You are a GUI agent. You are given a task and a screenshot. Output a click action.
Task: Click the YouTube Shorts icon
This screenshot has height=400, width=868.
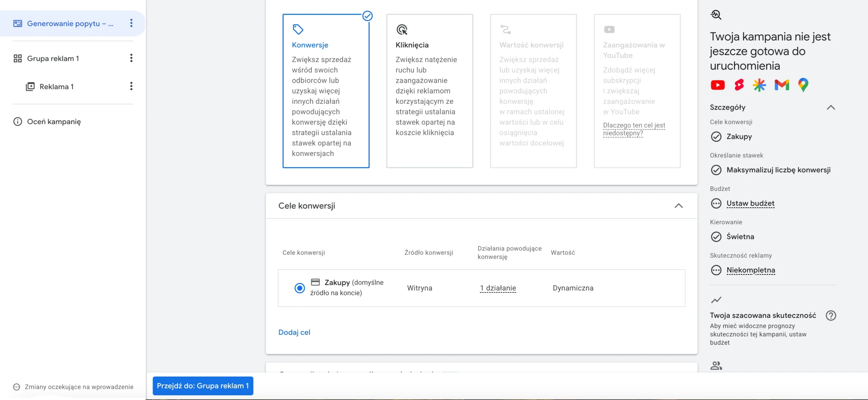pyautogui.click(x=739, y=85)
